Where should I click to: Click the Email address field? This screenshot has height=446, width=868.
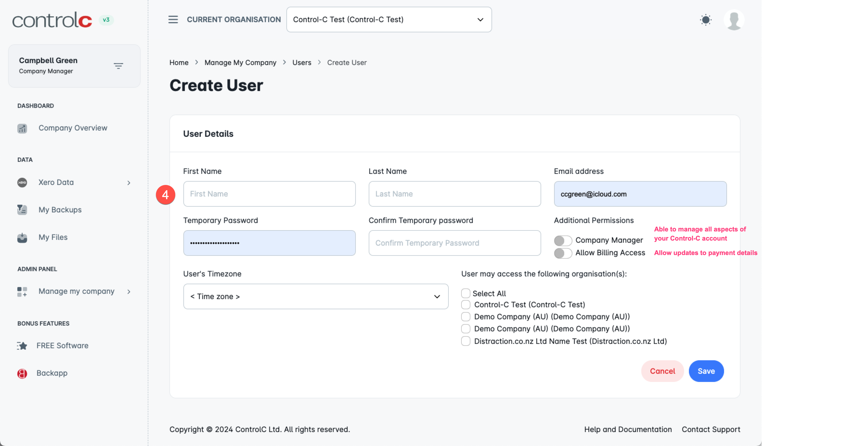click(640, 194)
